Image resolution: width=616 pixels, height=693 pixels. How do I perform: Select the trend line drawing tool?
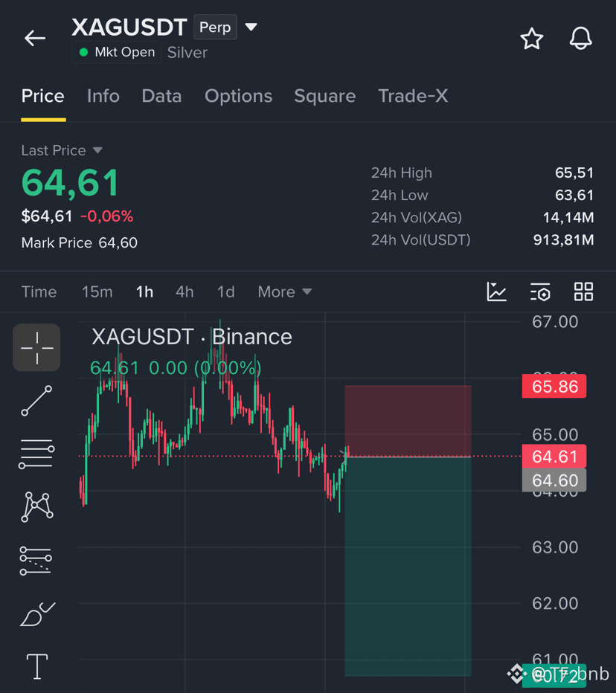point(36,401)
